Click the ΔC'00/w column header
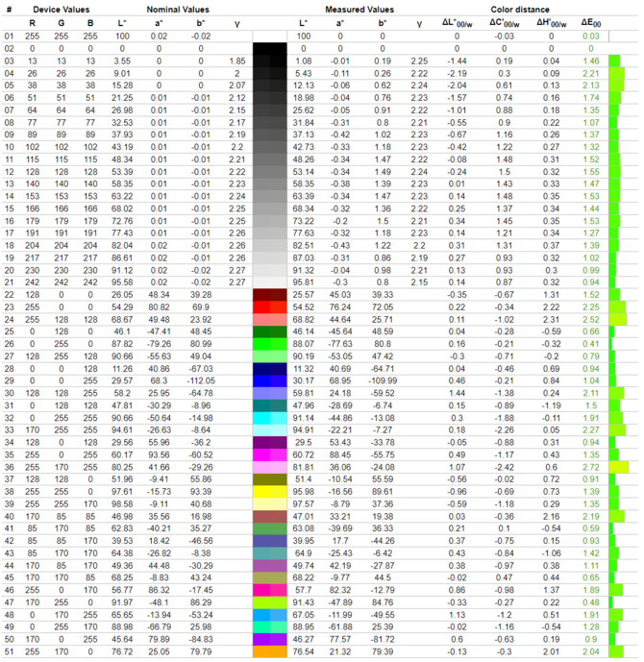The height and width of the screenshot is (662, 644). [505, 23]
